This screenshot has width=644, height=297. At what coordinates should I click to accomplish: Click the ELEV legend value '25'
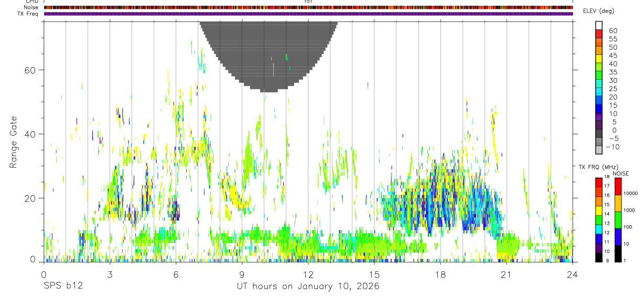click(613, 89)
